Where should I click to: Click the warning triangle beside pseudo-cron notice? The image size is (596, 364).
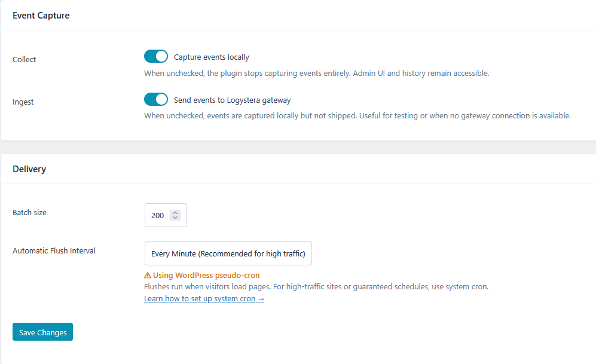point(147,275)
